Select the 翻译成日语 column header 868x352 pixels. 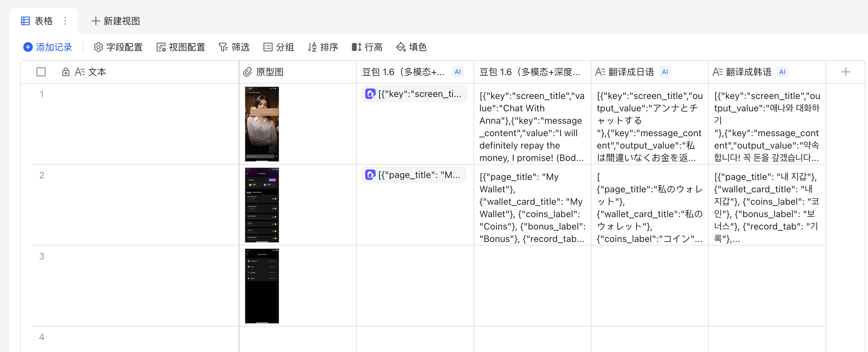tap(649, 72)
